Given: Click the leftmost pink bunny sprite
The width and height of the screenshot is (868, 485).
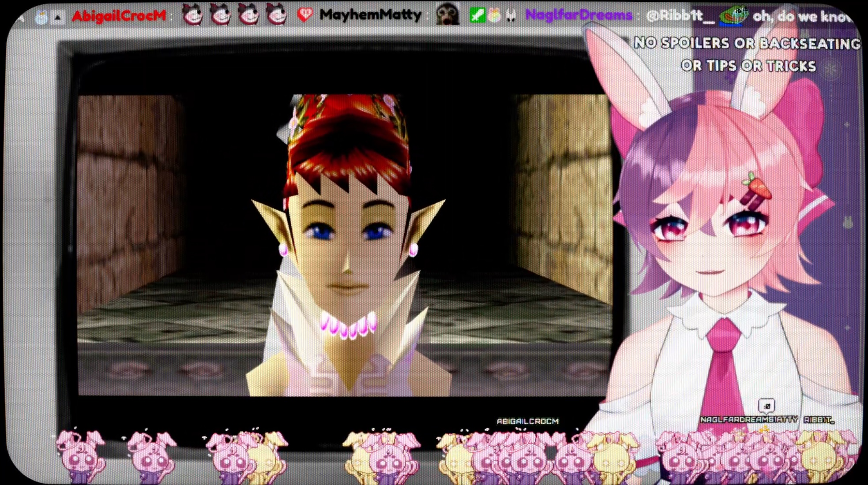Looking at the screenshot, I should pos(80,454).
